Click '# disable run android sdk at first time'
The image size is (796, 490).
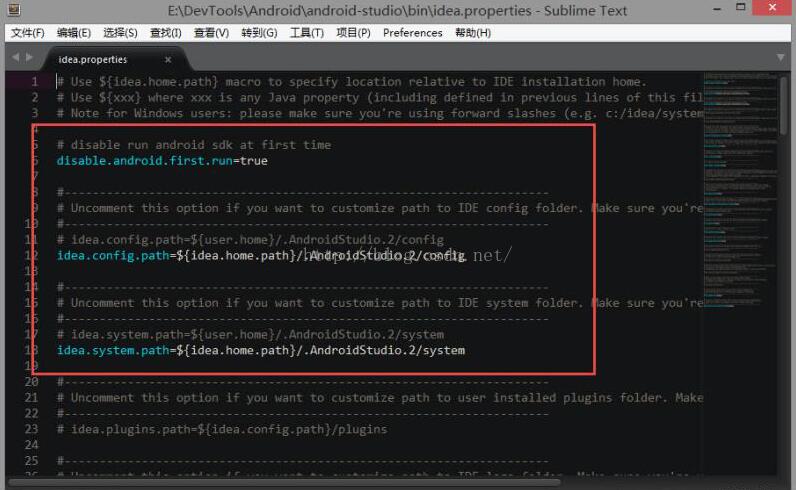[194, 145]
